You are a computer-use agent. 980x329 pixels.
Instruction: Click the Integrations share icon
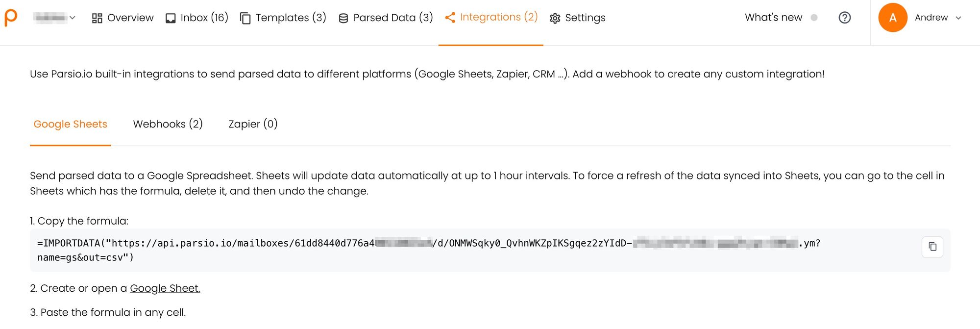pos(450,18)
